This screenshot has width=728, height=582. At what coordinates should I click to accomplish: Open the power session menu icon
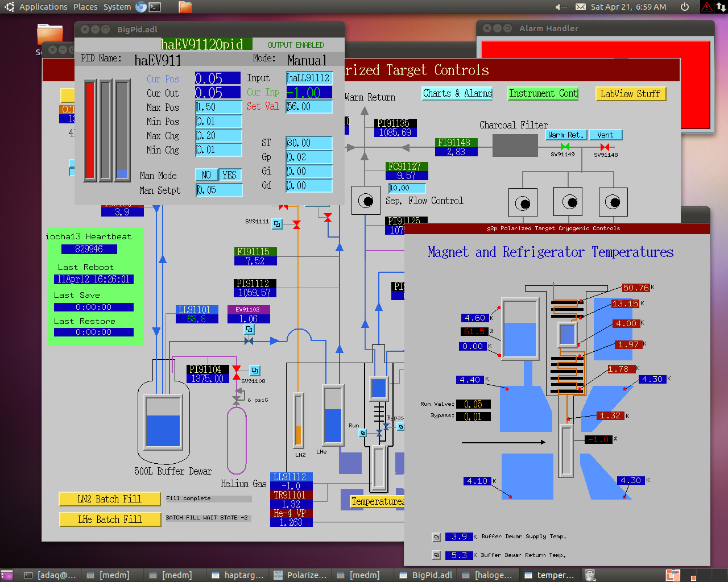[685, 7]
